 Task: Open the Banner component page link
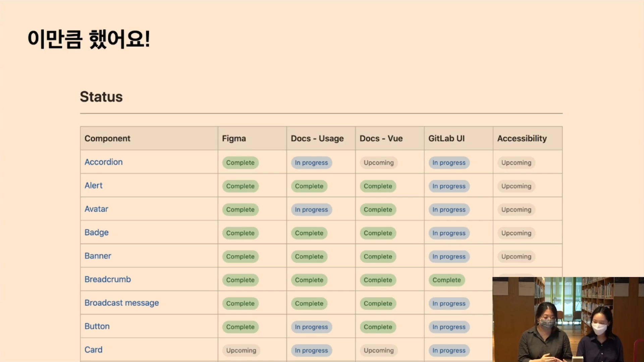click(x=98, y=256)
